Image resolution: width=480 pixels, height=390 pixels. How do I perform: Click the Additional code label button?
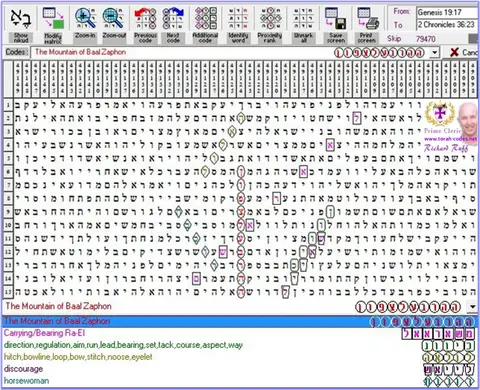click(x=205, y=38)
